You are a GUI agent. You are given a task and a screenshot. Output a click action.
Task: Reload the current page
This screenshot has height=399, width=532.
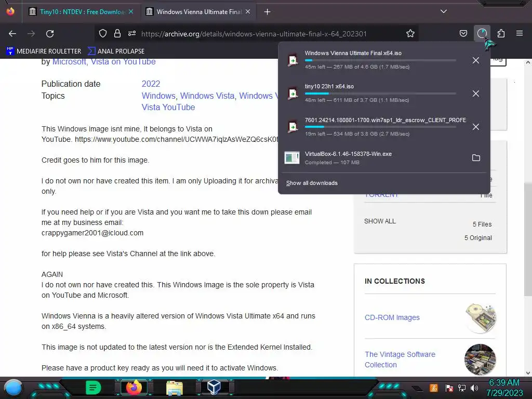(50, 34)
